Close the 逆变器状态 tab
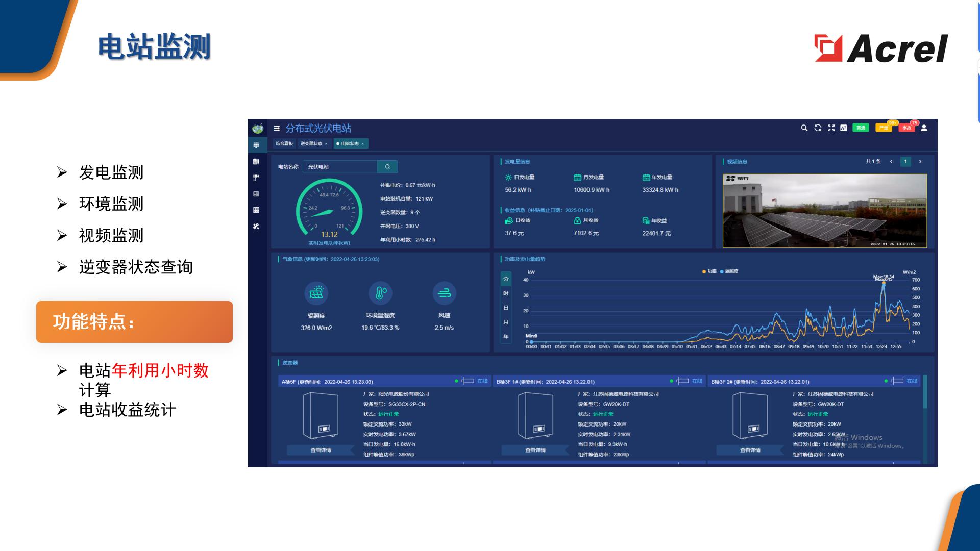This screenshot has height=551, width=980. (326, 144)
